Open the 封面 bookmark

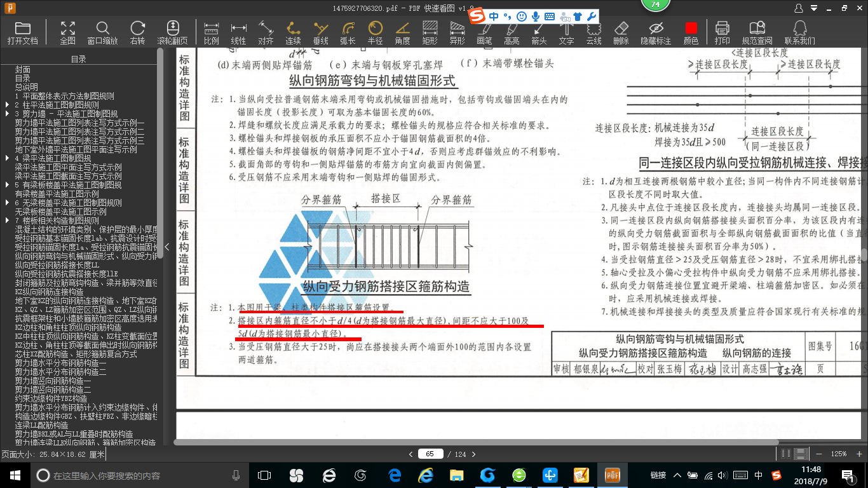click(23, 69)
